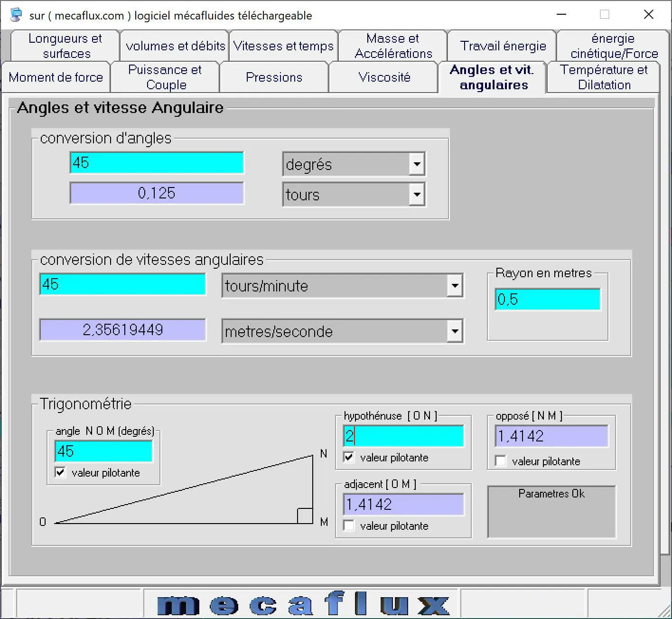
Task: Go to Température et Dilatation tab
Action: [603, 77]
